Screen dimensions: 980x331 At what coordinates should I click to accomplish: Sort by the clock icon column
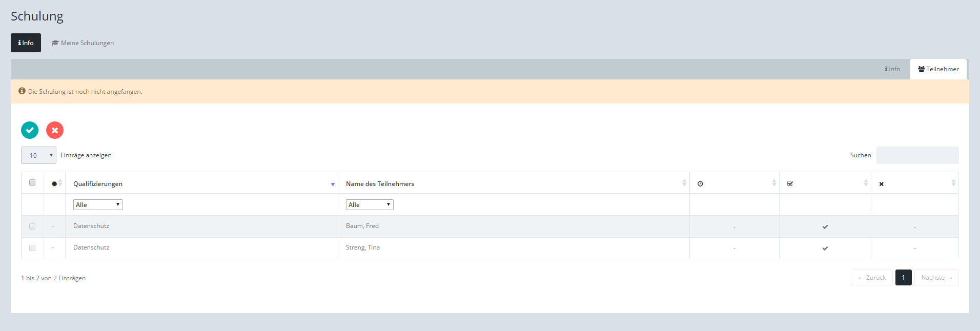(x=734, y=183)
